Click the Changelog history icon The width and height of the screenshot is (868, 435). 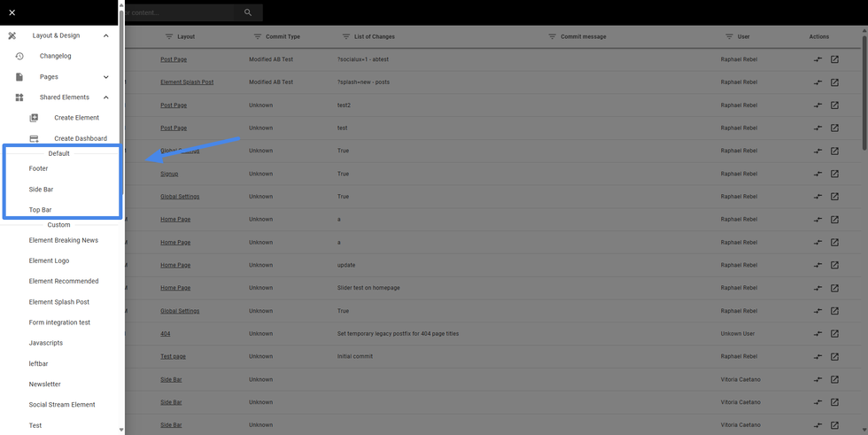19,56
